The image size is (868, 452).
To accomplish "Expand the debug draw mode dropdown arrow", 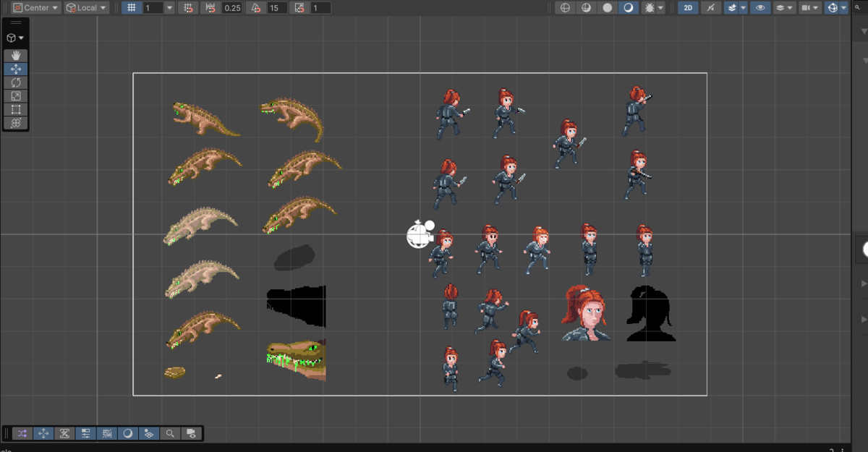I will pyautogui.click(x=662, y=8).
